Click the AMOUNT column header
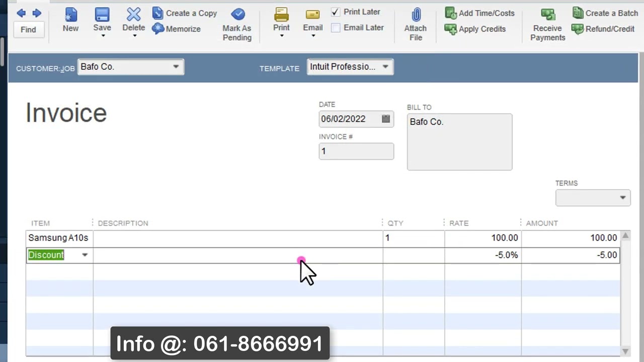Image resolution: width=644 pixels, height=362 pixels. click(x=542, y=223)
